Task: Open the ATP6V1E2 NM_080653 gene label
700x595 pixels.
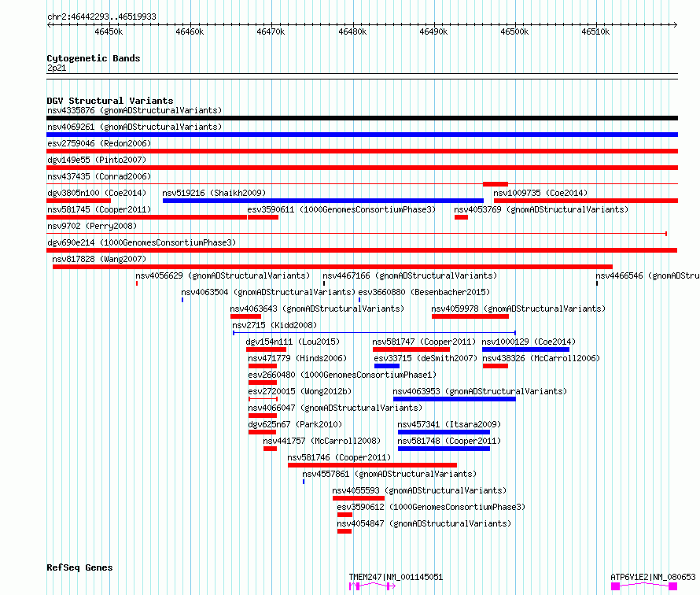Action: coord(653,577)
